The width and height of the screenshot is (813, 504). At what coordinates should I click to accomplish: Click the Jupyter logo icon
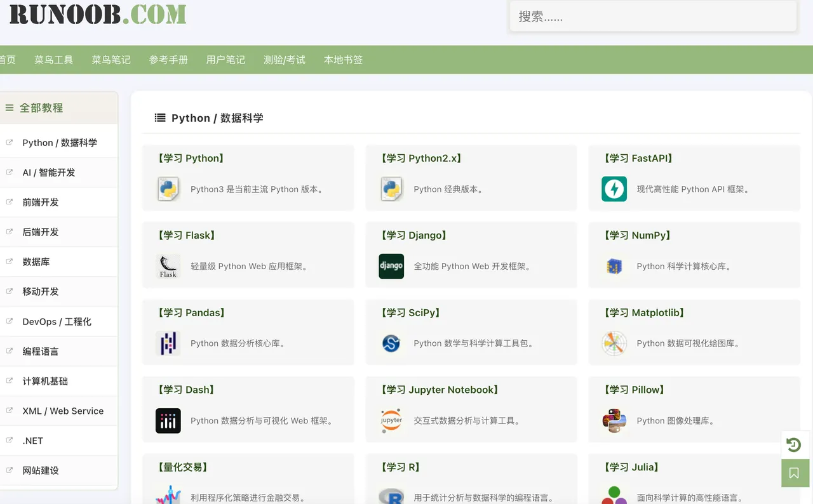point(391,421)
